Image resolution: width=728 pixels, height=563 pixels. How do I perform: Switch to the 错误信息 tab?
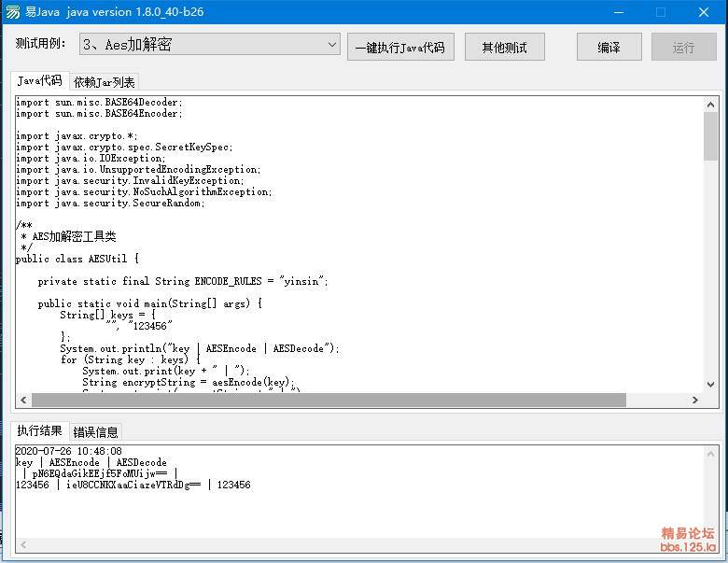coord(95,431)
